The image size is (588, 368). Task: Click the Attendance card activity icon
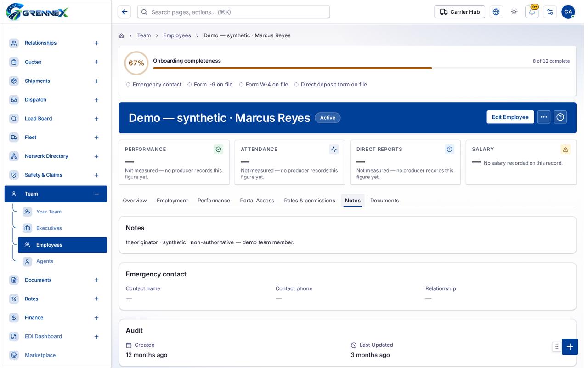[334, 149]
